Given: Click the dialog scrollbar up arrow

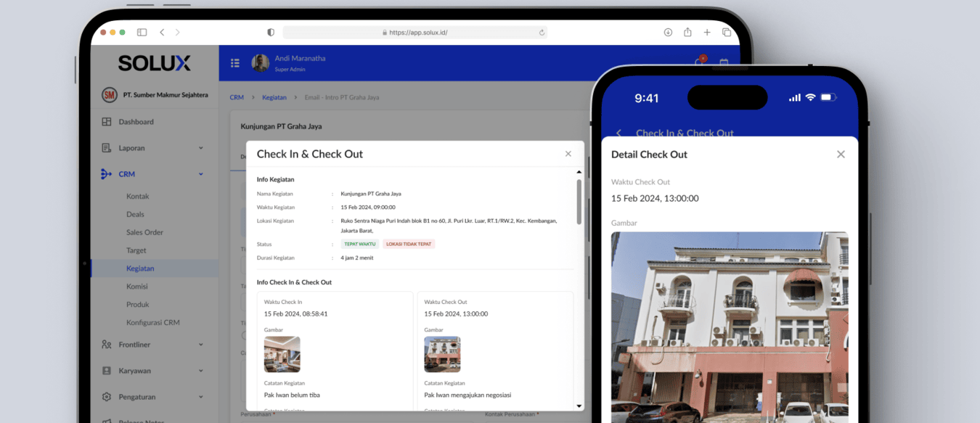Looking at the screenshot, I should pos(579,173).
